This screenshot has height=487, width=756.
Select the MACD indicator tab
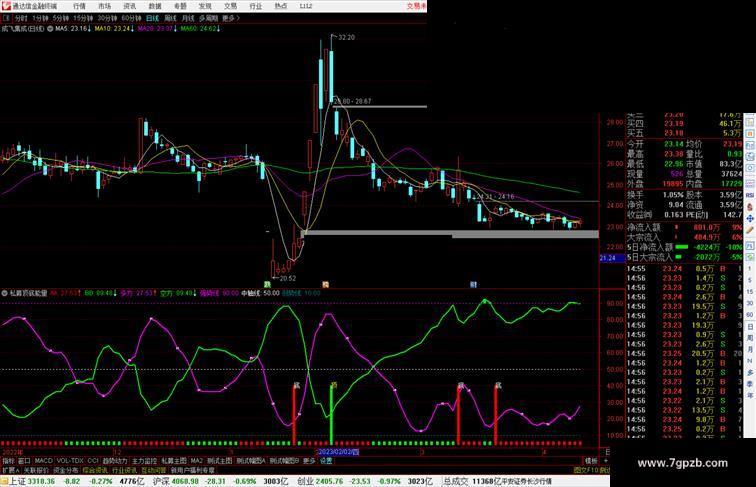coord(43,461)
